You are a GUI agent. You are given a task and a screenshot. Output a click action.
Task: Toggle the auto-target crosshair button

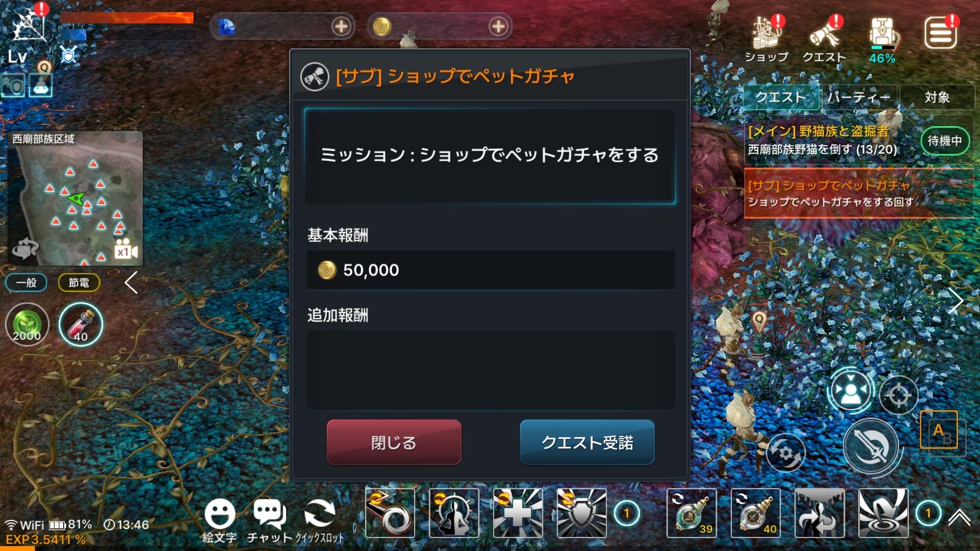(x=899, y=395)
